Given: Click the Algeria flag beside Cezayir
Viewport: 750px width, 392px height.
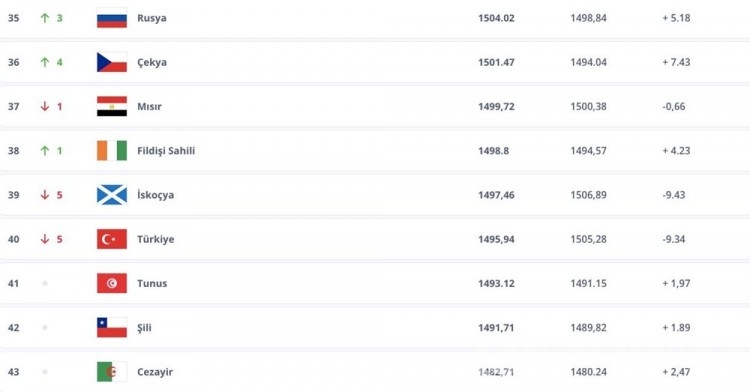Looking at the screenshot, I should [112, 372].
